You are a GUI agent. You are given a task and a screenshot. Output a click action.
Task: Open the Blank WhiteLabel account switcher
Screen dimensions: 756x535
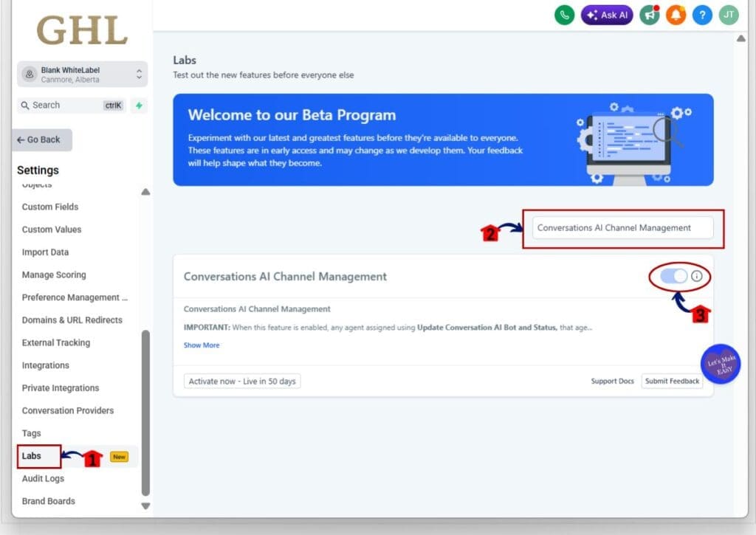tap(82, 75)
